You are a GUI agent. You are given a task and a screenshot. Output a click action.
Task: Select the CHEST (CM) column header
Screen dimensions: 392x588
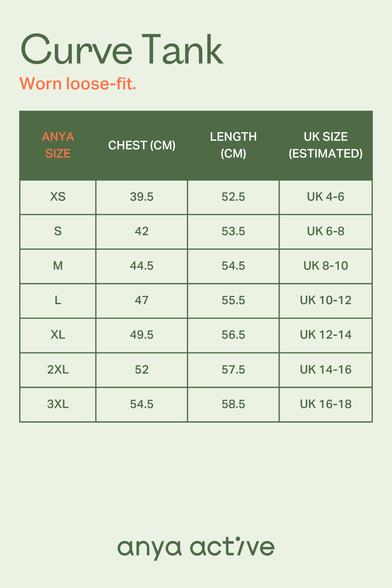click(x=142, y=145)
